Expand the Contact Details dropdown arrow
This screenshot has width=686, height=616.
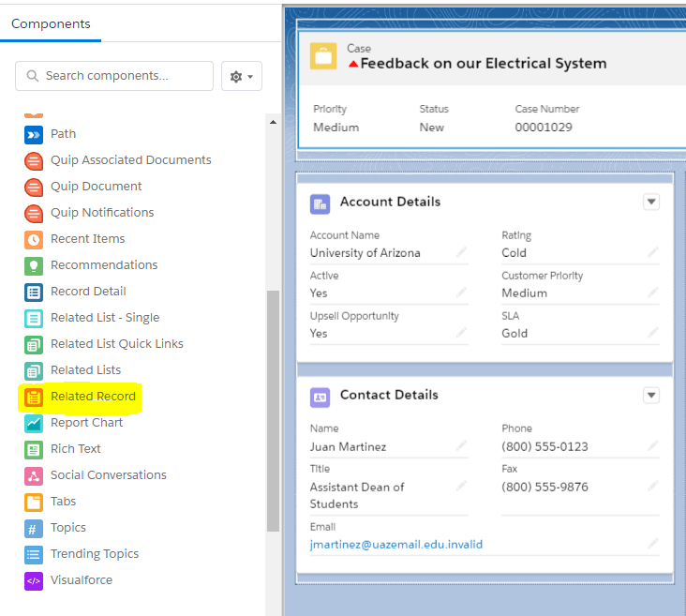pos(651,396)
